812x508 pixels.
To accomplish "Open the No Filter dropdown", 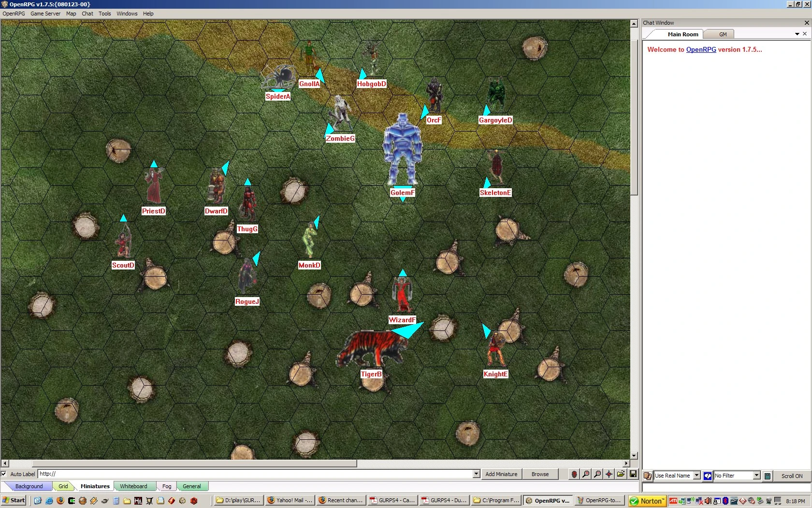I will [756, 476].
